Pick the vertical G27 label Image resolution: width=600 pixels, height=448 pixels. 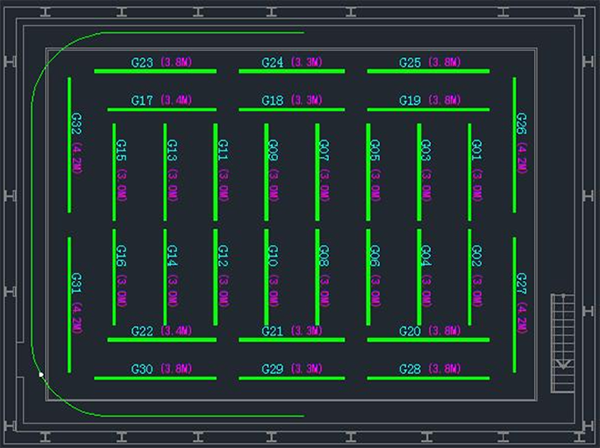click(x=522, y=283)
